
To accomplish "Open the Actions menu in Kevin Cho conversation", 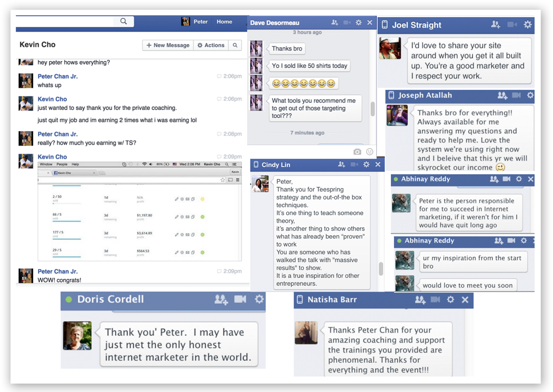I will (211, 45).
